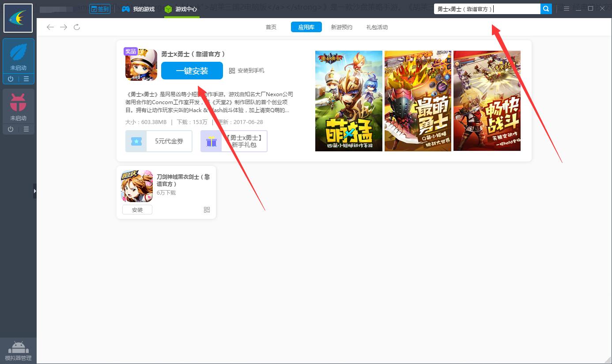Open the 新游预约 tab

342,27
